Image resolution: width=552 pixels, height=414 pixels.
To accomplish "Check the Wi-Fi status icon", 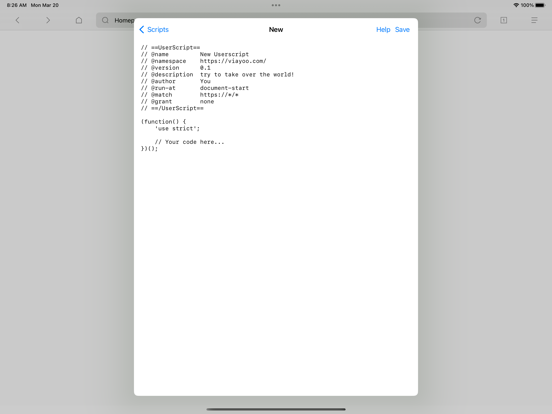I will (x=516, y=5).
